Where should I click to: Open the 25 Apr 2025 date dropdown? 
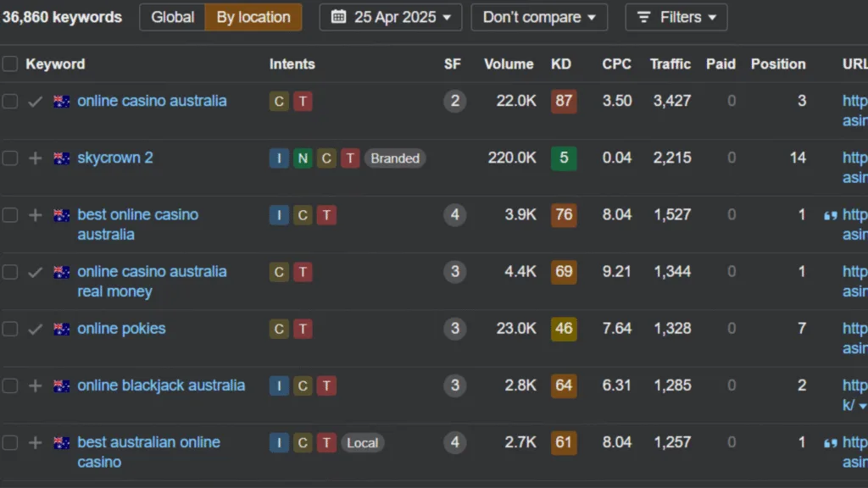click(x=391, y=17)
